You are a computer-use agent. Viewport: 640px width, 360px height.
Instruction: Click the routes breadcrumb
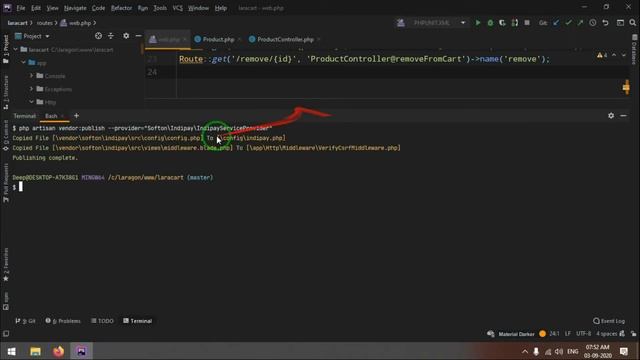pyautogui.click(x=44, y=23)
